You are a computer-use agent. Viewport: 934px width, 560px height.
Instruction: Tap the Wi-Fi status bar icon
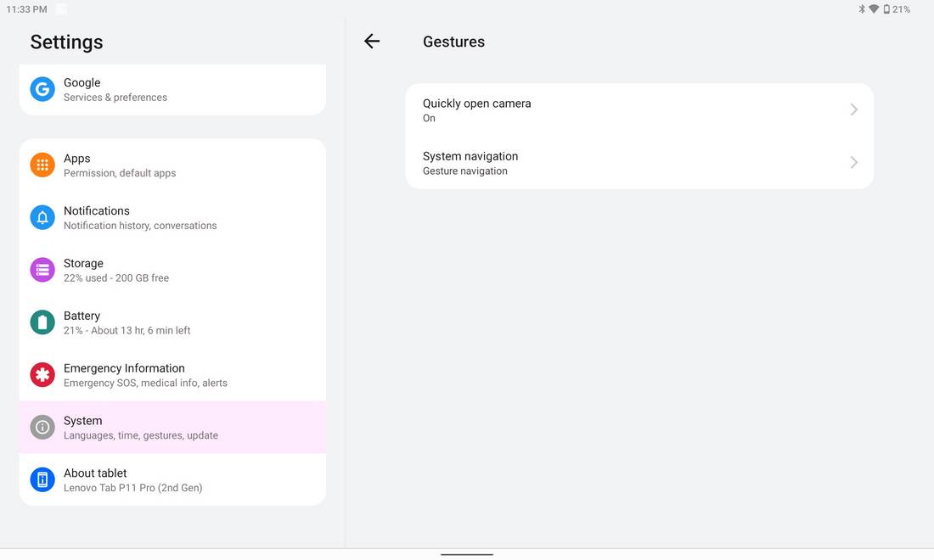click(874, 9)
